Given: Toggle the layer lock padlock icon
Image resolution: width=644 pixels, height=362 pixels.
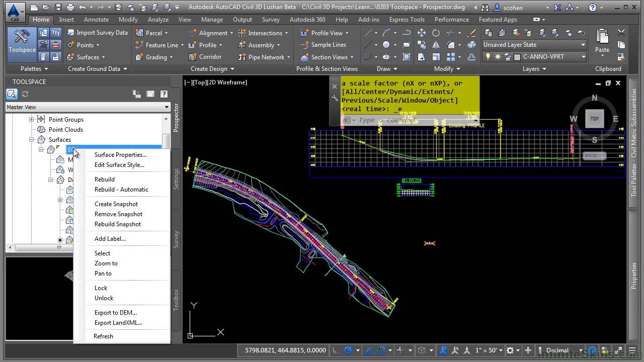Looking at the screenshot, I should 507,57.
